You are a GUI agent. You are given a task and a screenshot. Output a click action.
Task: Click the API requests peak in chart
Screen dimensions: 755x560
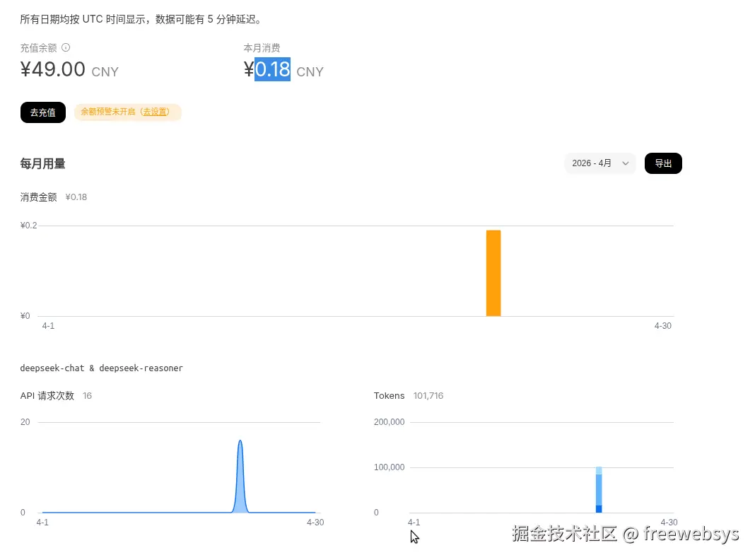240,476
